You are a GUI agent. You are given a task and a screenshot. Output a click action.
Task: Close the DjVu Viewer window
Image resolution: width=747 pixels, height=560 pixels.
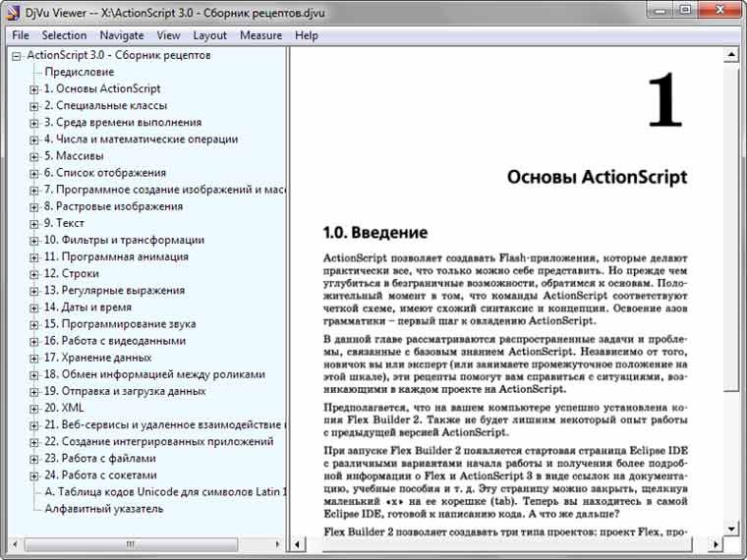tap(719, 11)
